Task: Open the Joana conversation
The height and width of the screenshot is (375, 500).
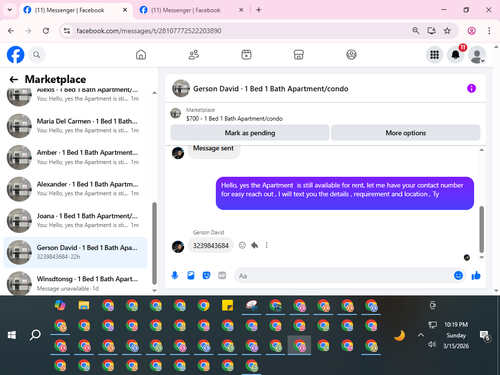Action: [75, 221]
